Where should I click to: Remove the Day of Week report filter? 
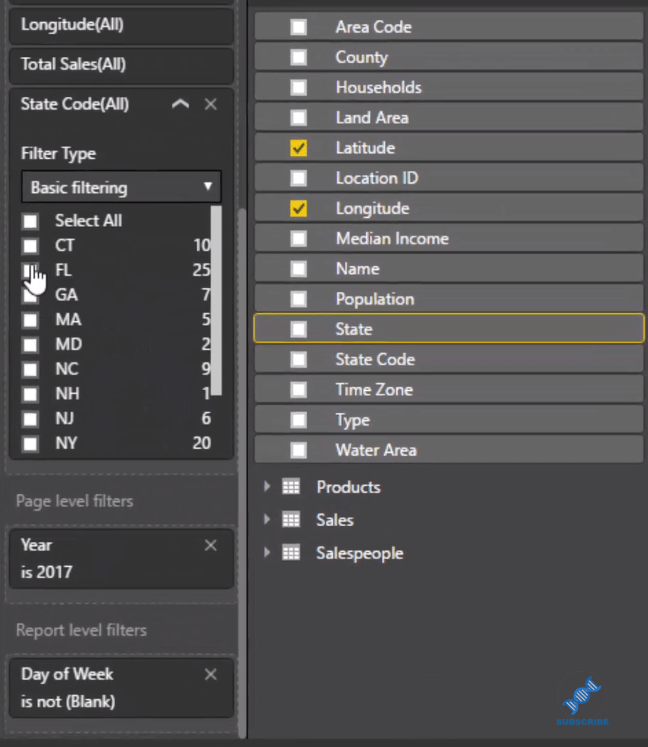coord(211,674)
